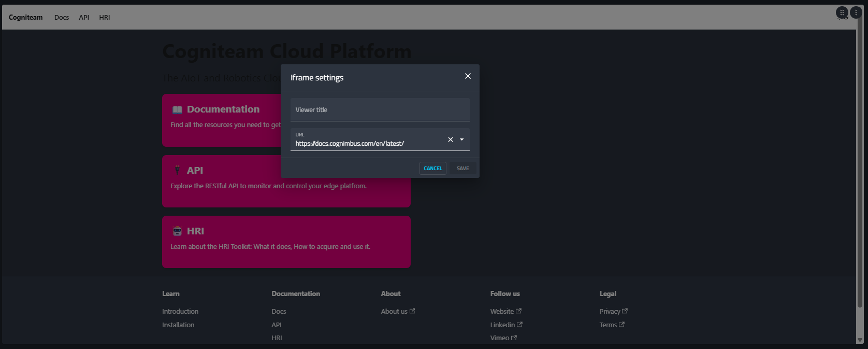Click the Iframe settings dialog title
Screen dimensions: 868x349
coord(317,78)
